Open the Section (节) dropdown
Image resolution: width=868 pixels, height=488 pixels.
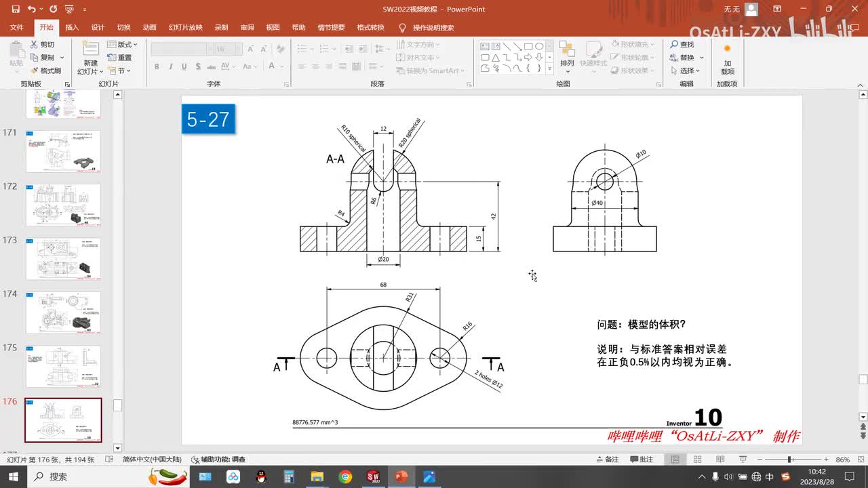pyautogui.click(x=119, y=70)
